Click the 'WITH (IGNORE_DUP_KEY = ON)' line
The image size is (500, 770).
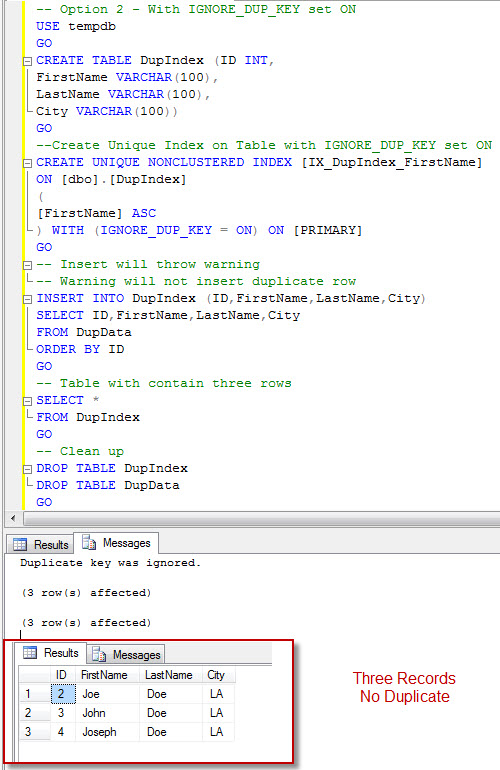pyautogui.click(x=199, y=230)
